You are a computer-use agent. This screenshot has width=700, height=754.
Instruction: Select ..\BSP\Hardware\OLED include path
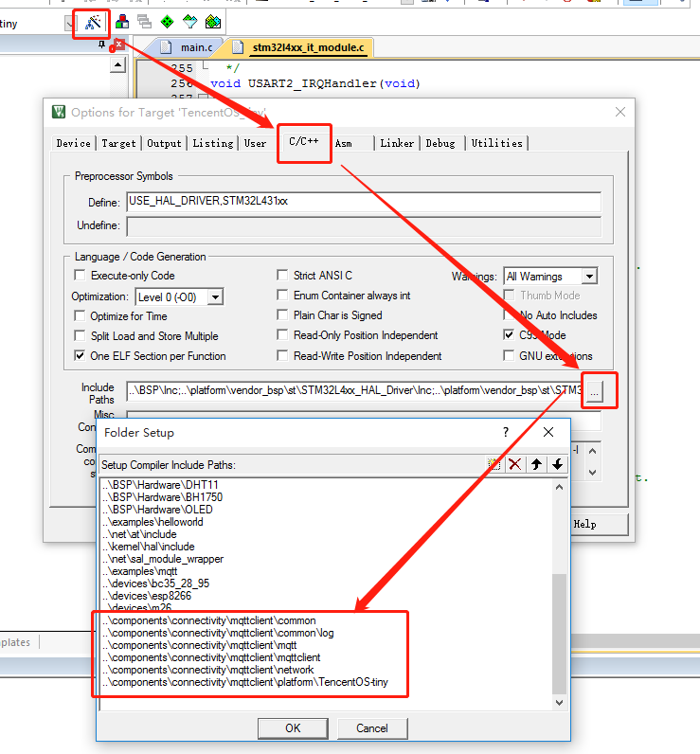(x=157, y=510)
